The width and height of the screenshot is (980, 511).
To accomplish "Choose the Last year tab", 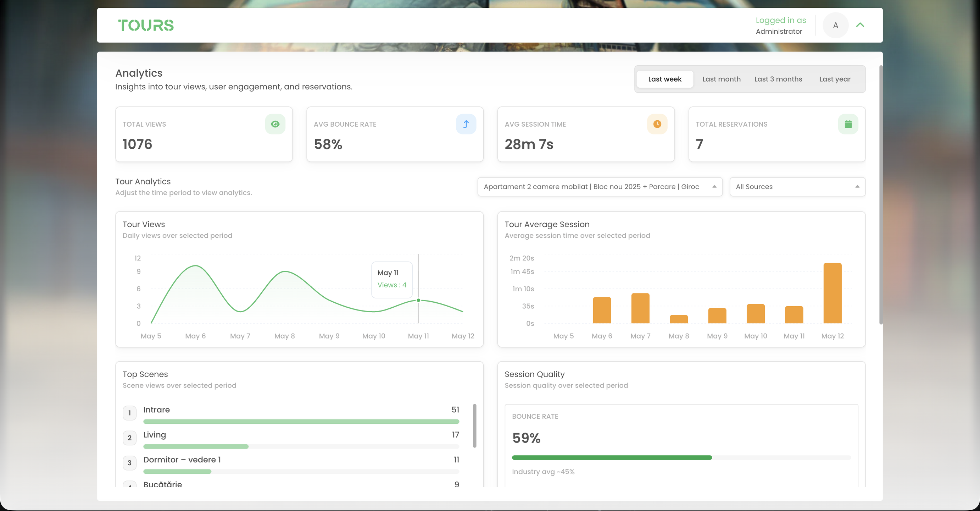I will point(835,79).
